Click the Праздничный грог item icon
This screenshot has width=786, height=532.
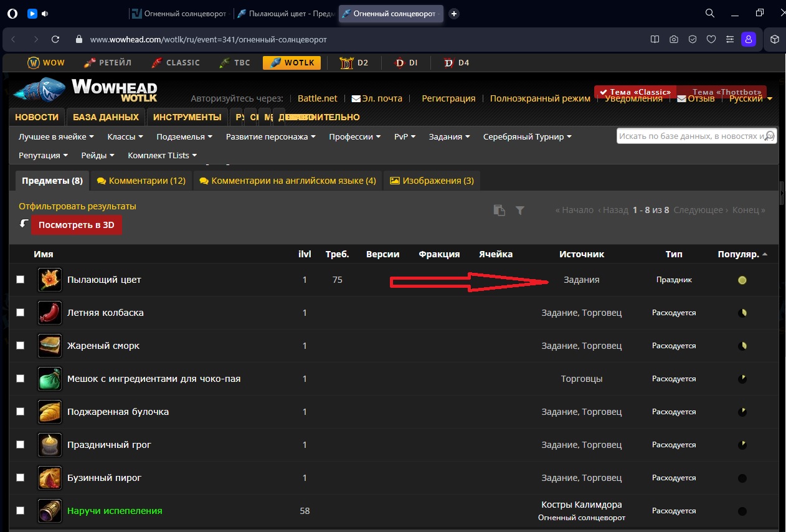pyautogui.click(x=50, y=445)
